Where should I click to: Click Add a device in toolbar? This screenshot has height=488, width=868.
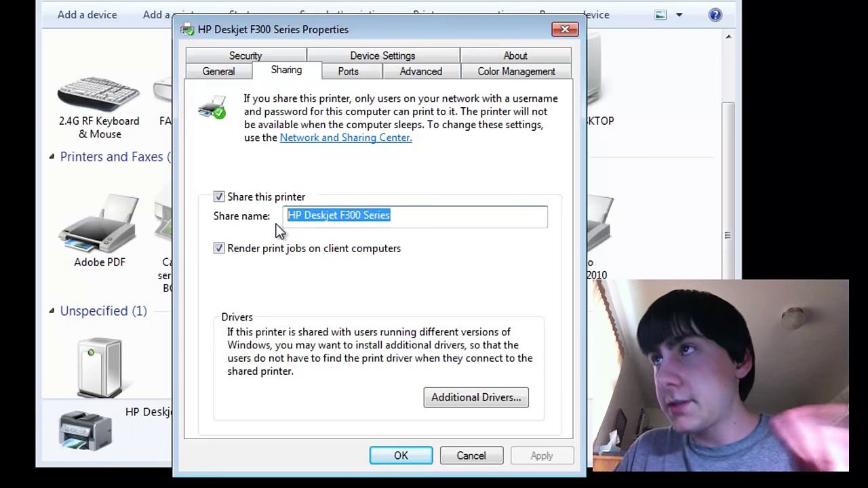(x=87, y=14)
